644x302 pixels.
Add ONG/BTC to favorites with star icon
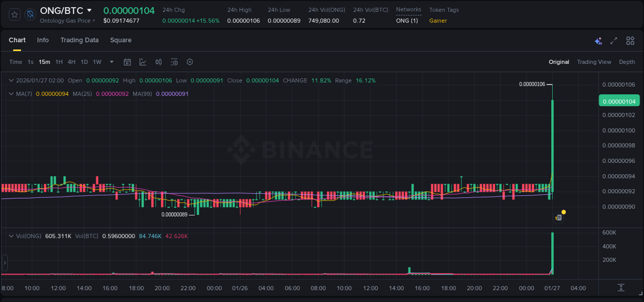(15, 14)
